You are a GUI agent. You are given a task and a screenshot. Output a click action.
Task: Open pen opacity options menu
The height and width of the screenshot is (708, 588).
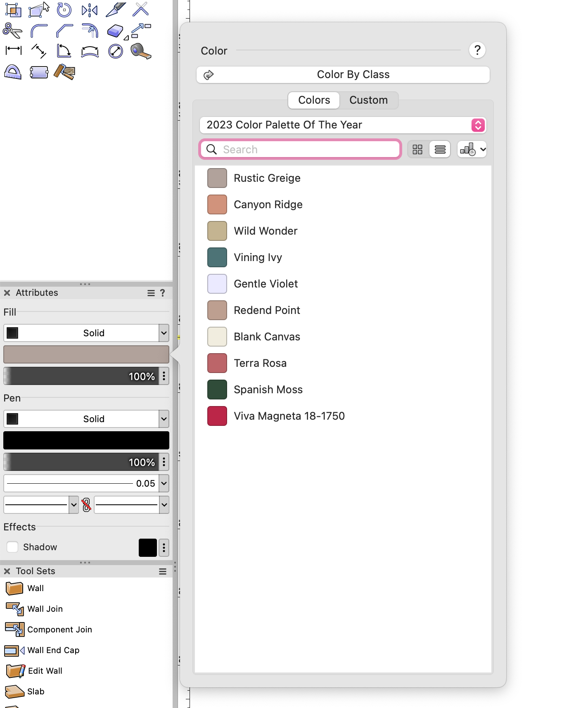tap(164, 462)
